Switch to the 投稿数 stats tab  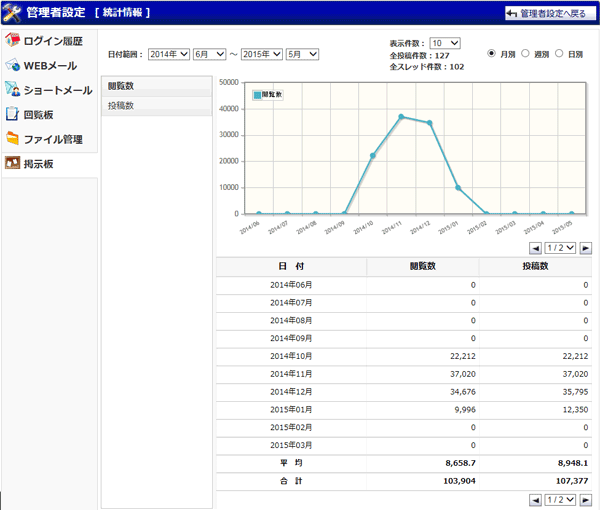click(x=157, y=105)
